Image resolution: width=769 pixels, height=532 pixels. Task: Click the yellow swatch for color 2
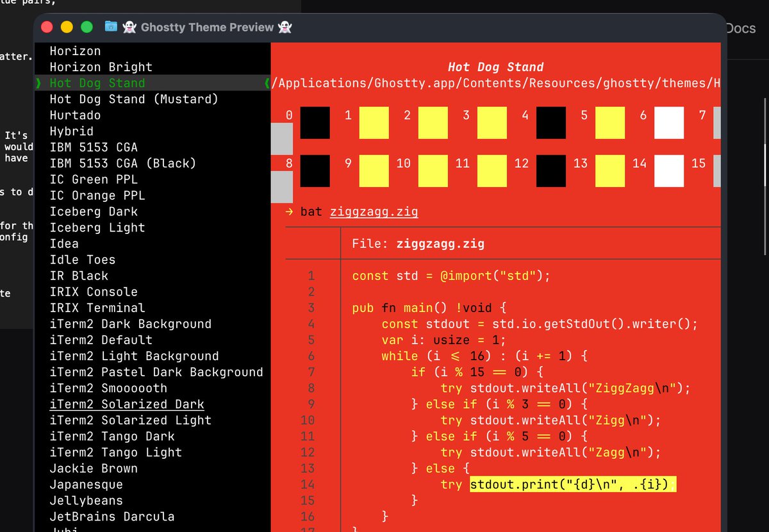(x=433, y=123)
